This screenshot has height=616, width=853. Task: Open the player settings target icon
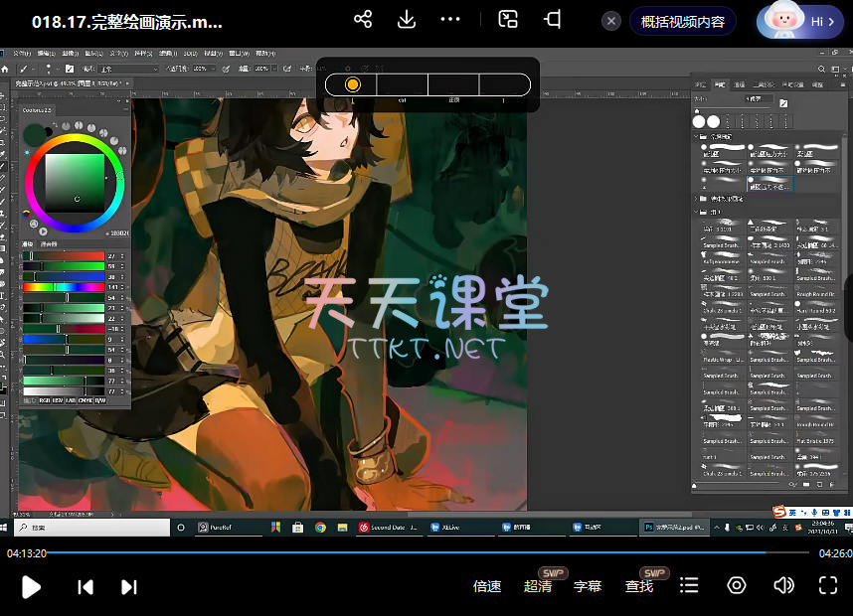pyautogui.click(x=736, y=586)
